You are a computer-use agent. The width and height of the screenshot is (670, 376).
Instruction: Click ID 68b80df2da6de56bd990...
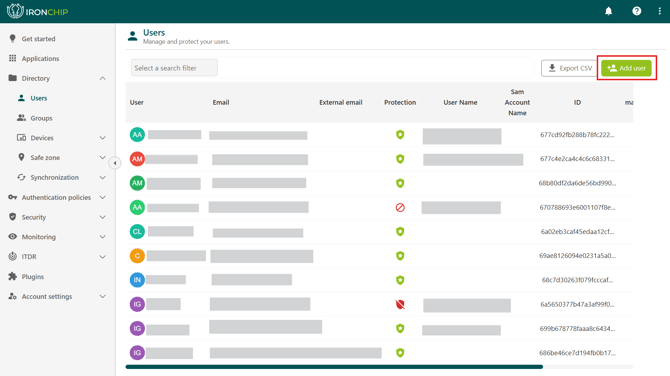click(x=577, y=183)
